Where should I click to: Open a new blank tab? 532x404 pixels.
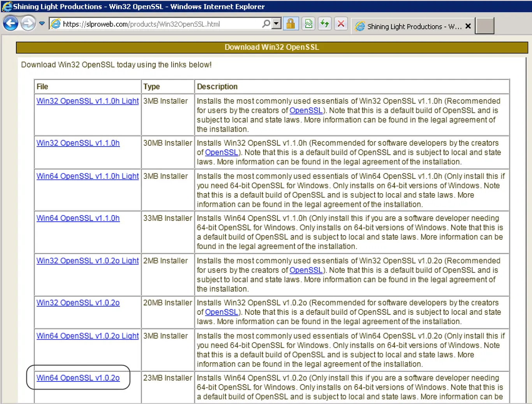coord(485,26)
